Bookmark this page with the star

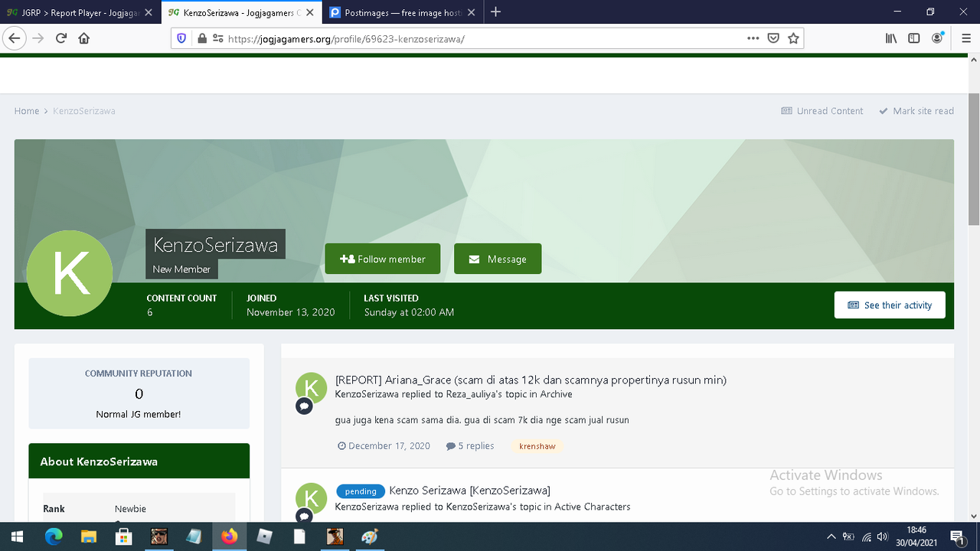coord(793,38)
